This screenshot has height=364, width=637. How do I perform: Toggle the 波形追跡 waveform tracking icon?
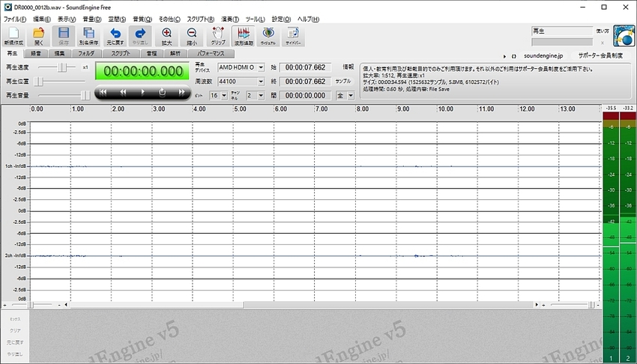coord(244,36)
